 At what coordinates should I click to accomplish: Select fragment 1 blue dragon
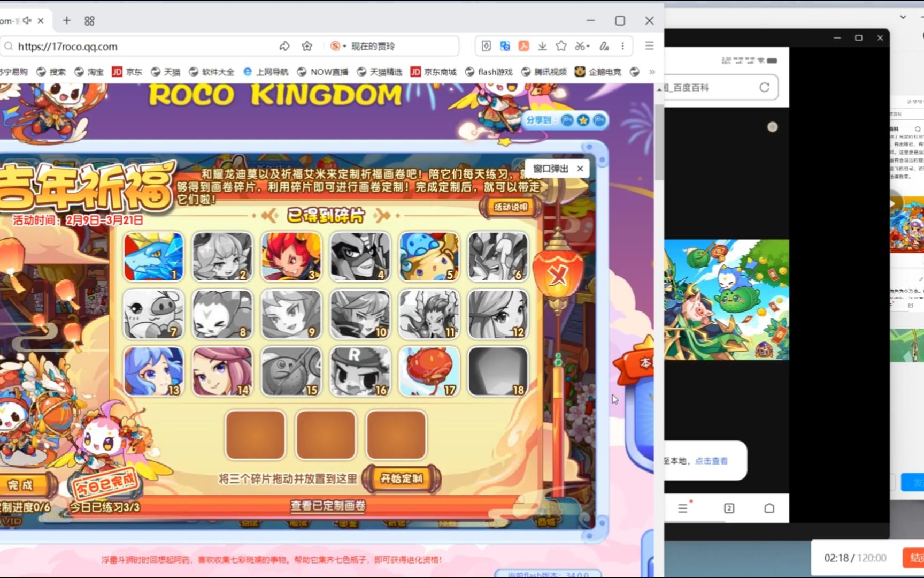click(153, 256)
